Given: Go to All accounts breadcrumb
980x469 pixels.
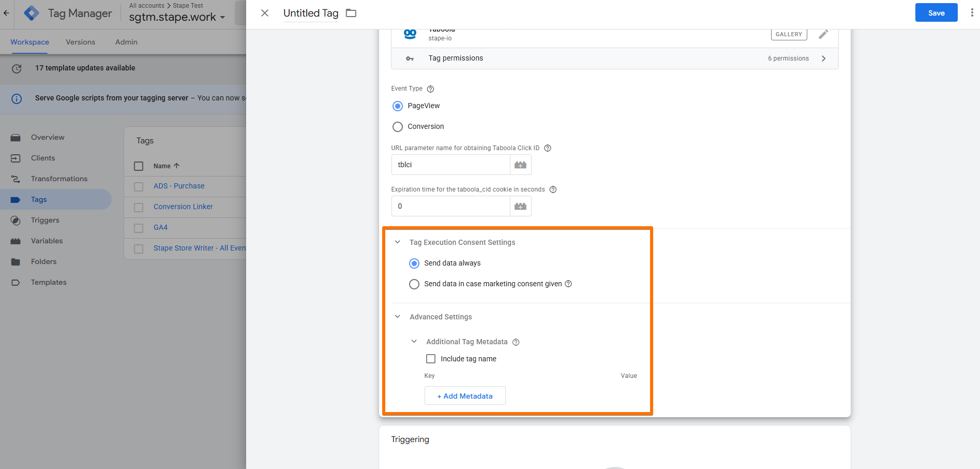Looking at the screenshot, I should coord(147,6).
